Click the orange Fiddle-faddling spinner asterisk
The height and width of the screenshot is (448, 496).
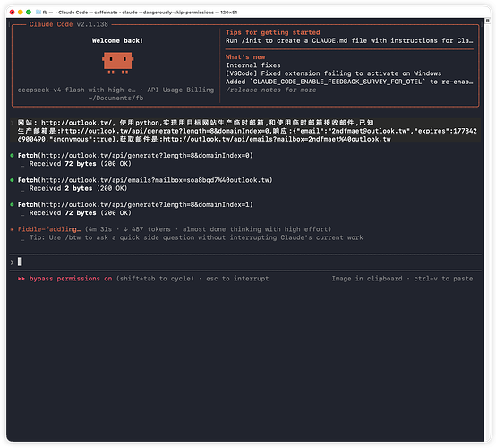(12, 229)
